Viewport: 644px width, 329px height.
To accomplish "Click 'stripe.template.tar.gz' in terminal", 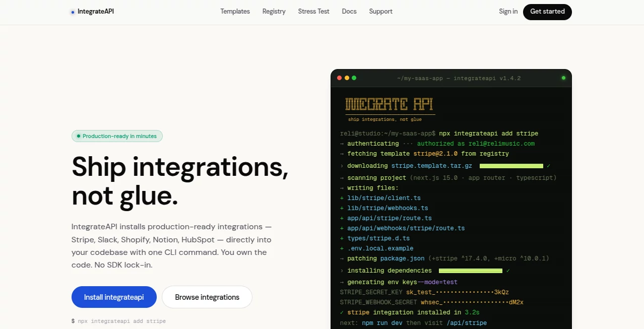I will tap(432, 166).
